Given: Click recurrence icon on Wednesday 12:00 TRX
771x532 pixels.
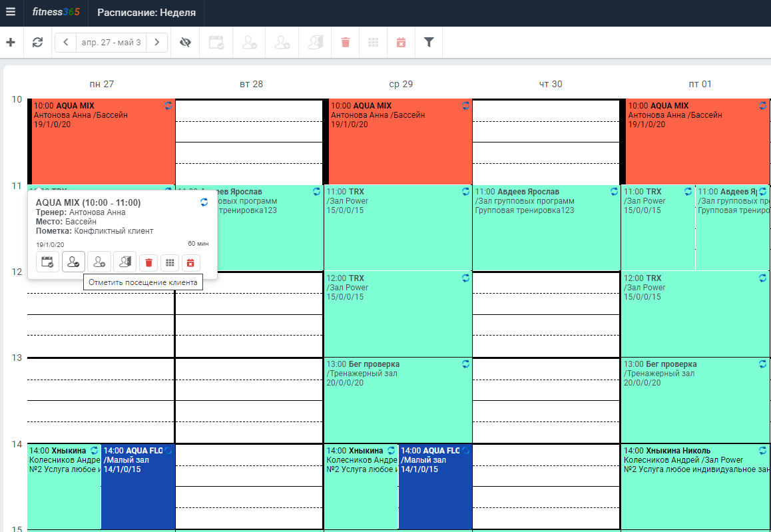Looking at the screenshot, I should (465, 278).
